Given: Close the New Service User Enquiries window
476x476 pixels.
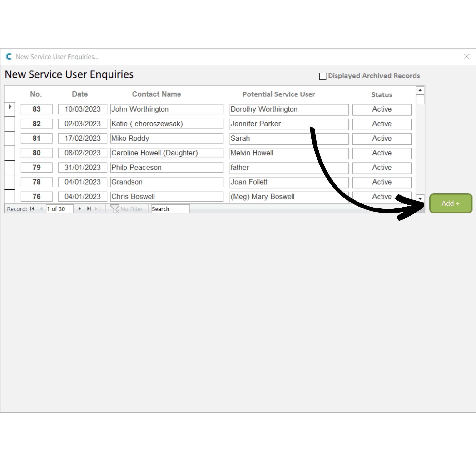Looking at the screenshot, I should (466, 57).
